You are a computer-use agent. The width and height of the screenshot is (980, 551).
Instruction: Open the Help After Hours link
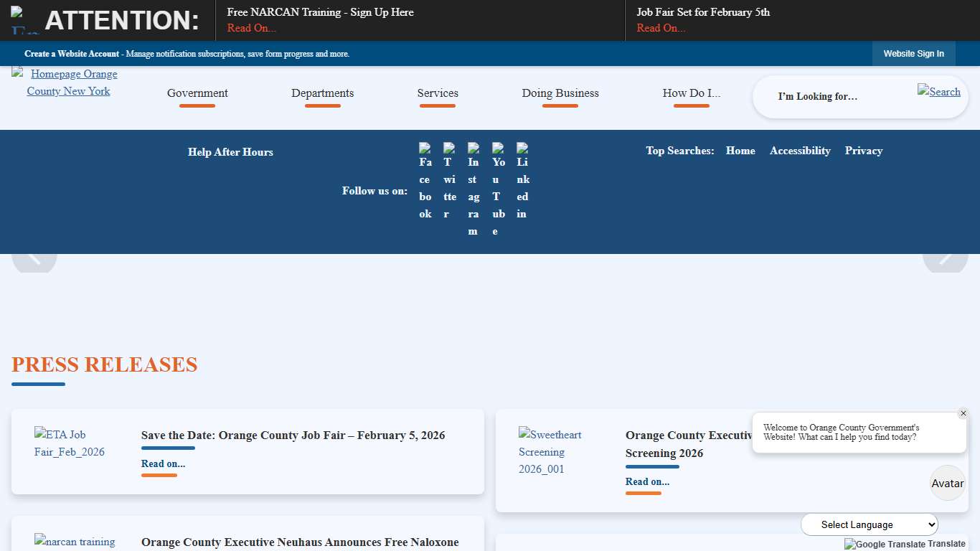(230, 152)
